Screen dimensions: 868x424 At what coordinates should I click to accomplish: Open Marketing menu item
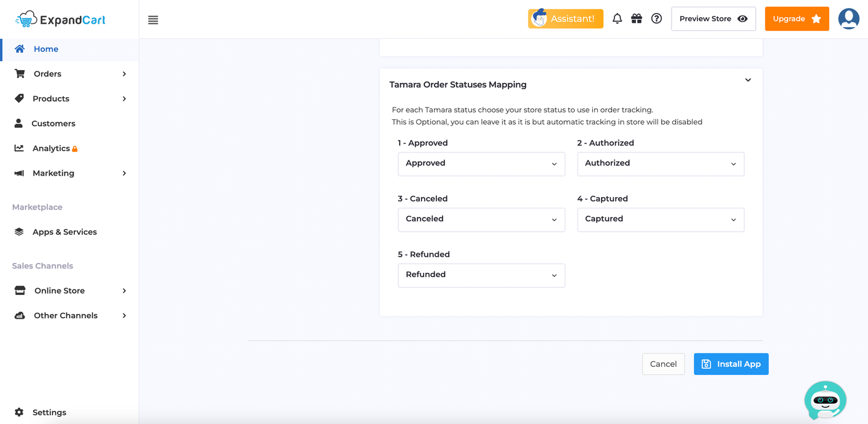[69, 173]
